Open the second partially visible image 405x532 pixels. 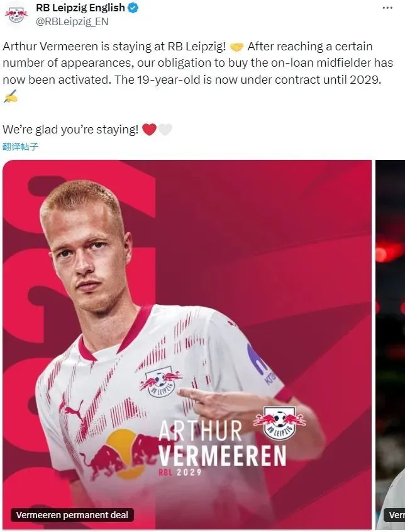[391, 344]
